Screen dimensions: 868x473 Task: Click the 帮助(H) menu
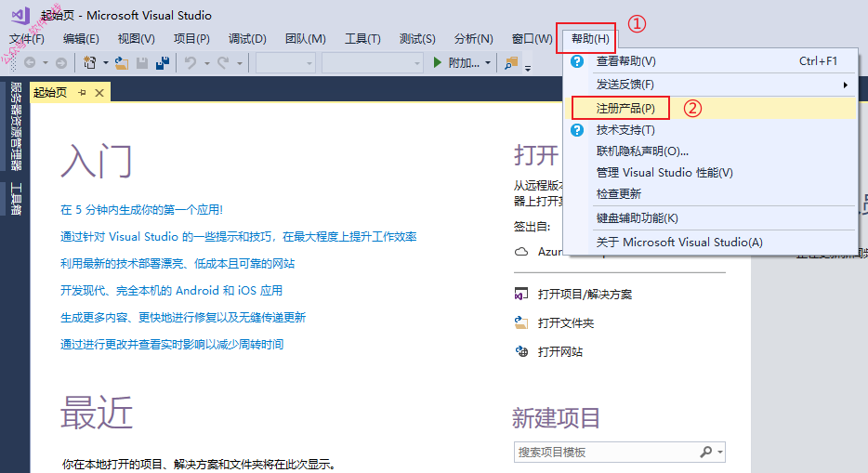[590, 39]
